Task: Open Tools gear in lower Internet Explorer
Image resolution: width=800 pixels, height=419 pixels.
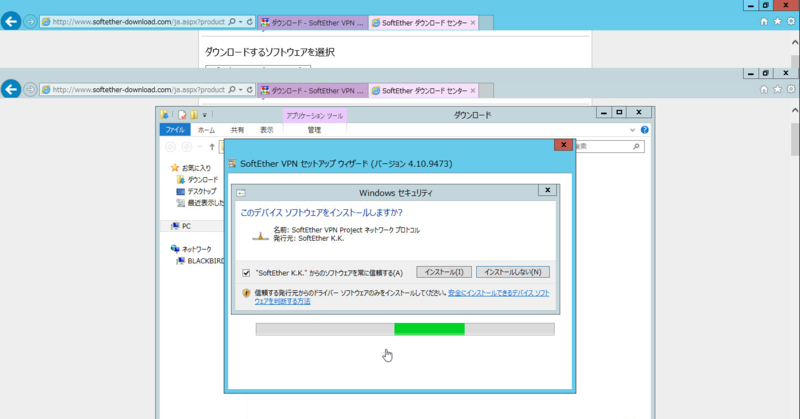Action: point(791,89)
